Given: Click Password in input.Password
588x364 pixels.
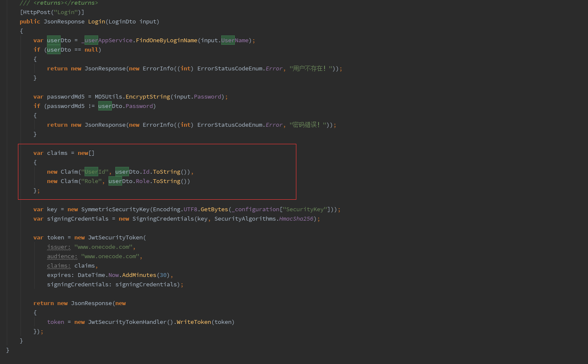Looking at the screenshot, I should pyautogui.click(x=208, y=96).
